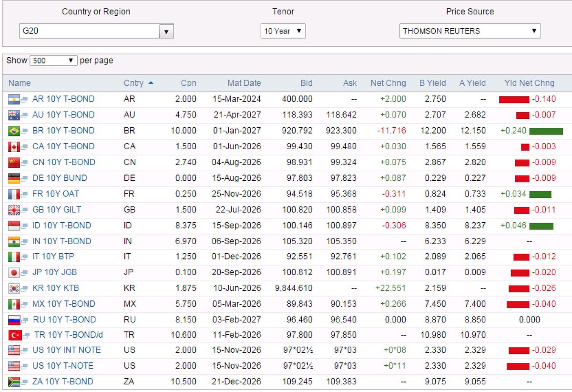Open the AU 10Y T-BOND link

[63, 115]
